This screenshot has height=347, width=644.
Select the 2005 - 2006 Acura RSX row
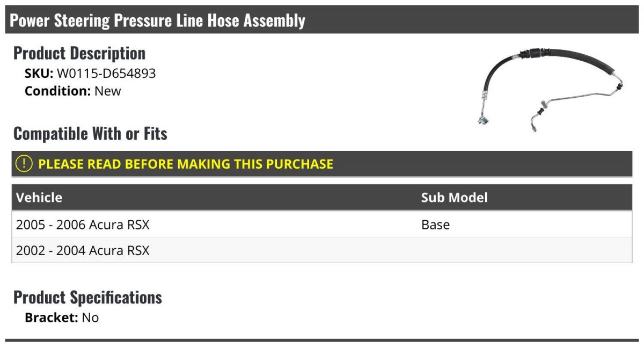click(322, 225)
